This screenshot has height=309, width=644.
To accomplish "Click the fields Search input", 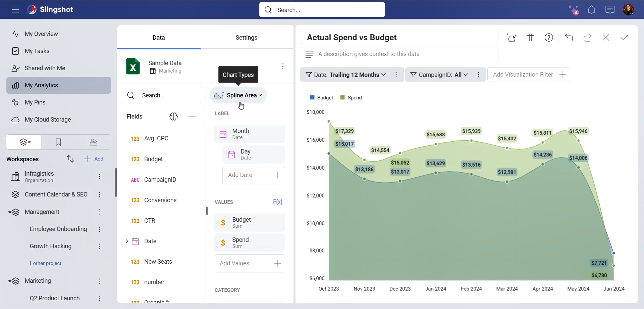I will coord(161,95).
